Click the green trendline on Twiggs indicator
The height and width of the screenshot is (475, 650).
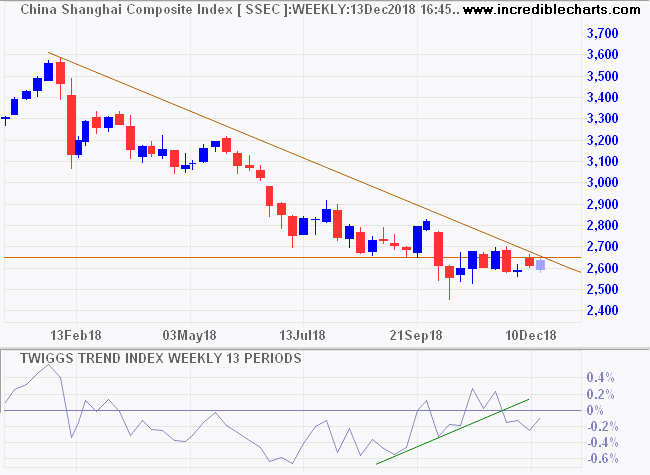coord(452,431)
